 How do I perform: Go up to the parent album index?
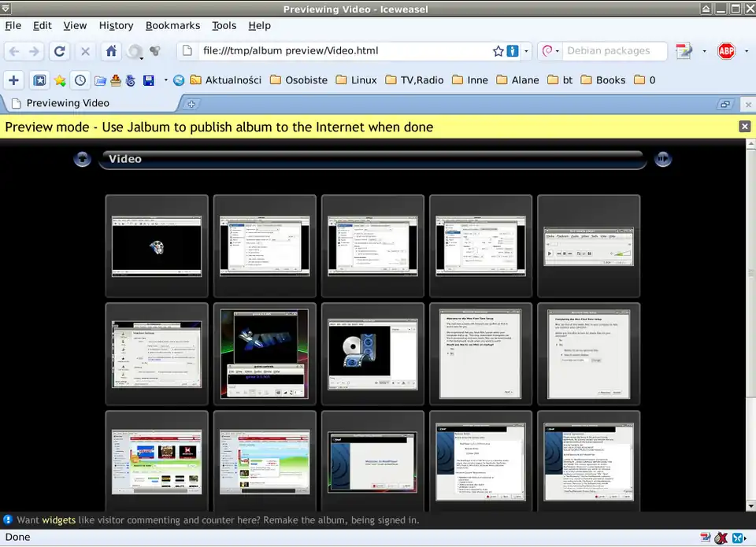pos(83,159)
